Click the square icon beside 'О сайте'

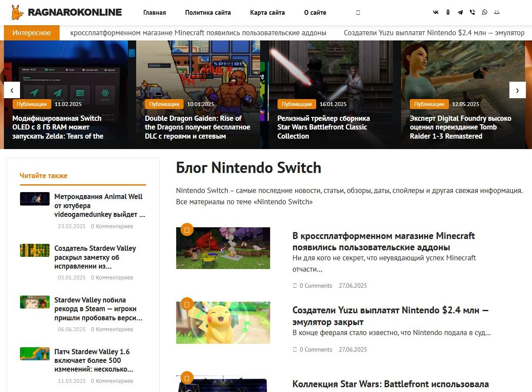[x=358, y=13]
